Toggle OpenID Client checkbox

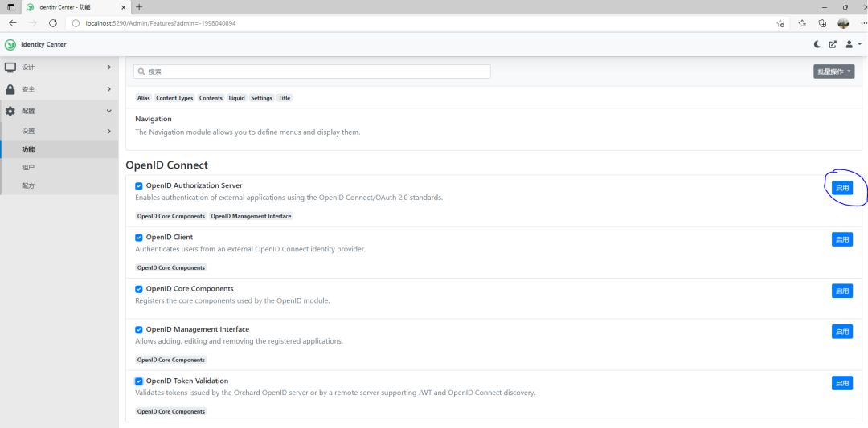[139, 238]
